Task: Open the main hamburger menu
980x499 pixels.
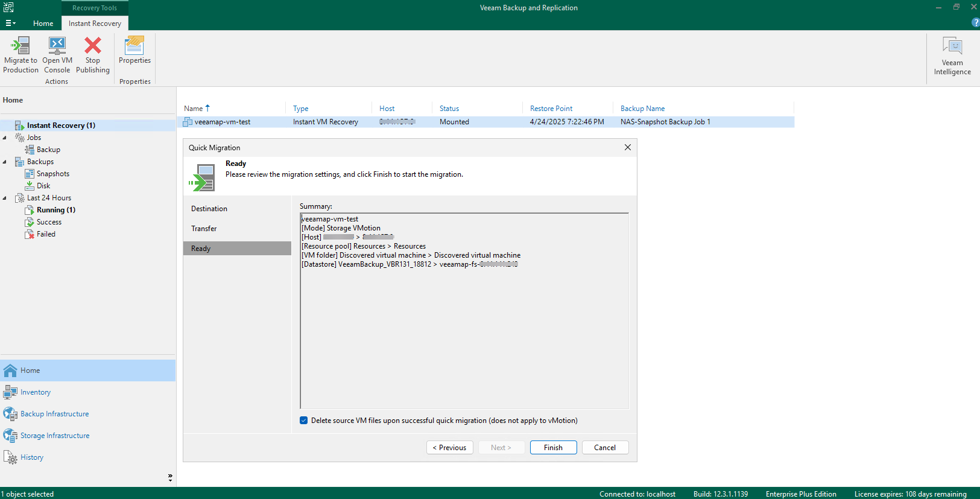Action: coord(10,23)
